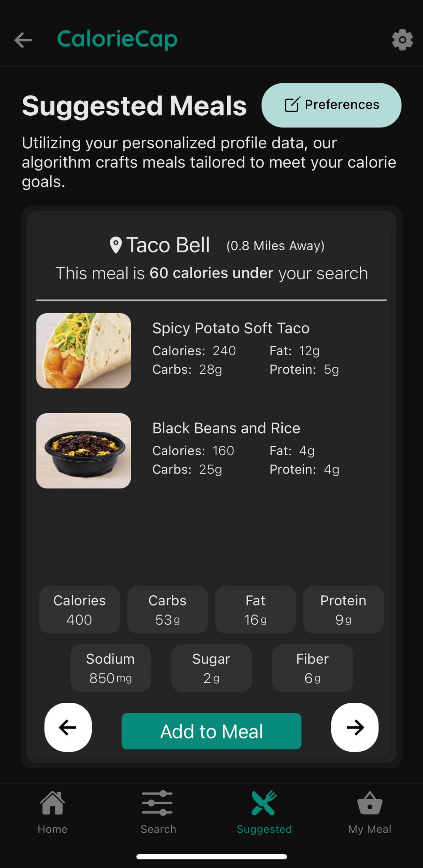Tap the Black Beans and Rice name

226,428
